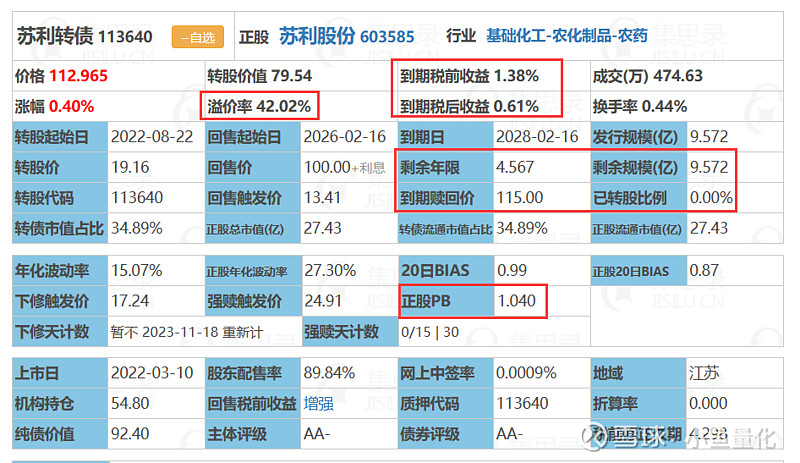Viewport: 800px width, 463px height.
Task: Click the 网上中签率 value 0.0009%
Action: click(x=526, y=373)
